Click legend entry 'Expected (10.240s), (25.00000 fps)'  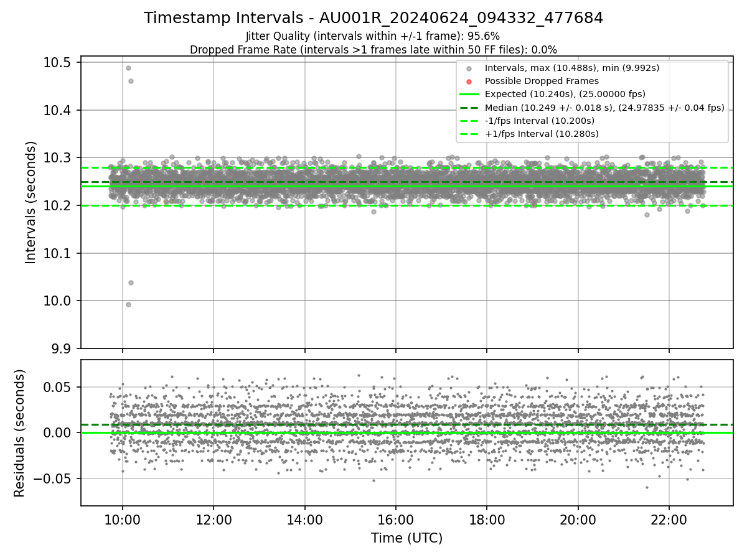tap(565, 94)
